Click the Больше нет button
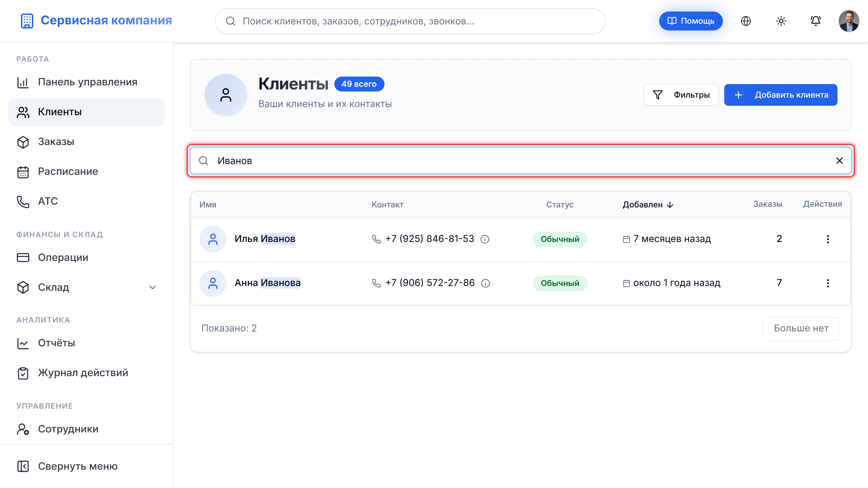The image size is (868, 488). 801,328
